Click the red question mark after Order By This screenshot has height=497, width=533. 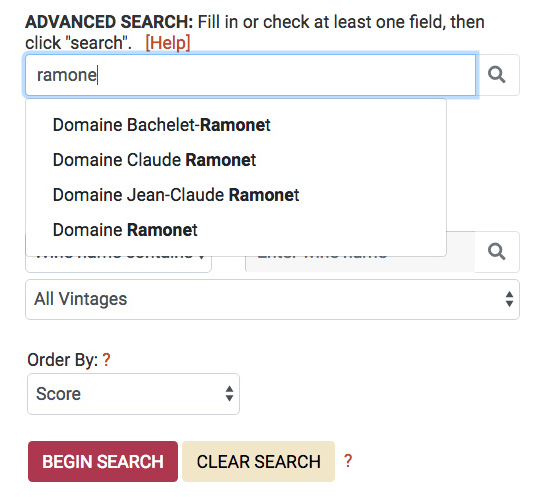click(x=106, y=360)
